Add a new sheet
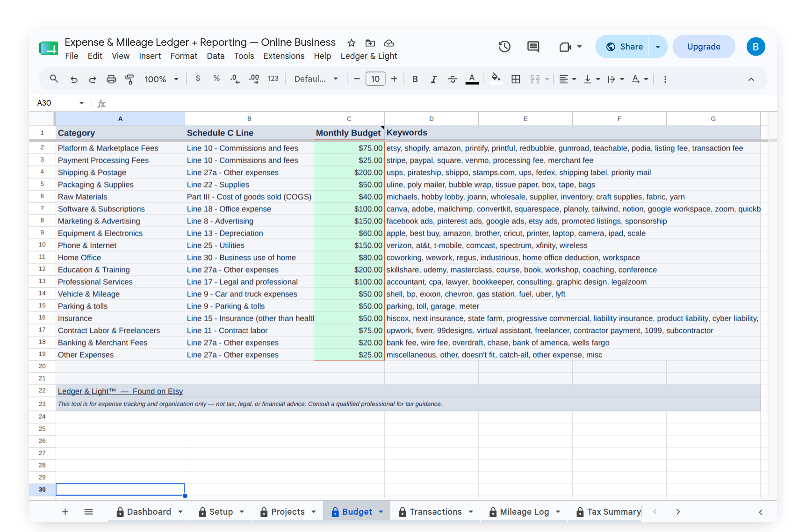Viewport: 806px width, 532px height. click(65, 512)
